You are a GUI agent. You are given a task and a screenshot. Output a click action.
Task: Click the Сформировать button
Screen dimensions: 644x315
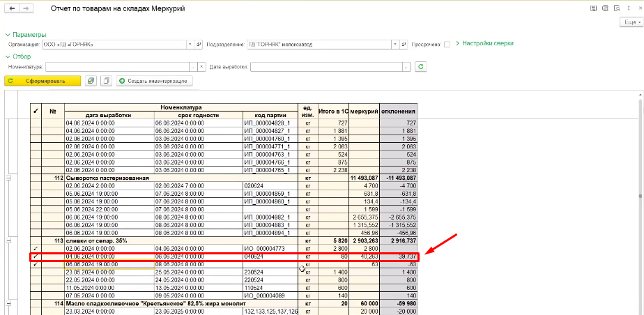coord(43,81)
